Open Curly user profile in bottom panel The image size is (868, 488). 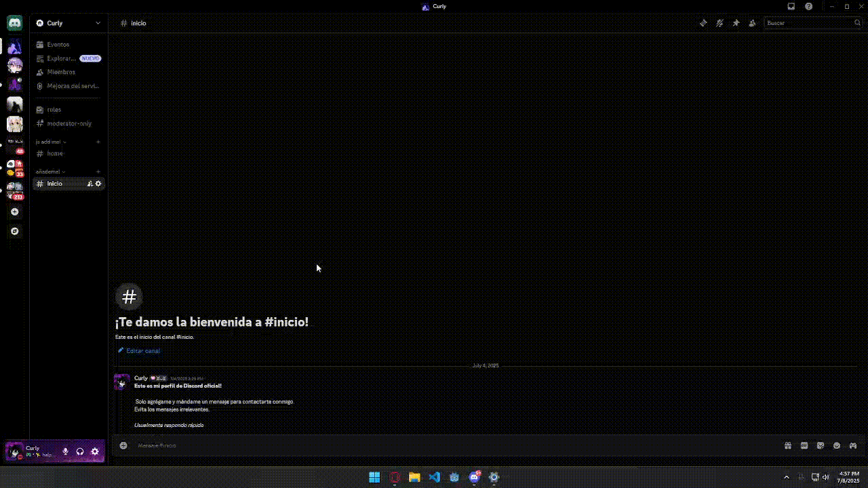[x=31, y=451]
